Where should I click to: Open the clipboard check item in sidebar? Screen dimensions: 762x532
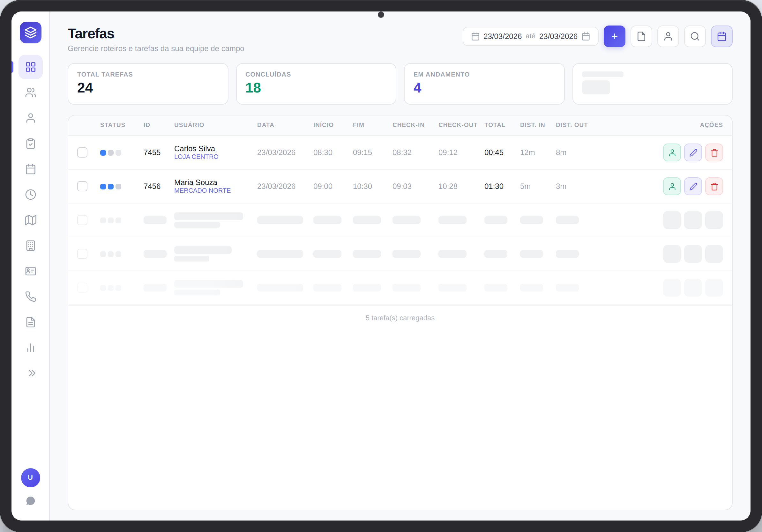pos(31,144)
